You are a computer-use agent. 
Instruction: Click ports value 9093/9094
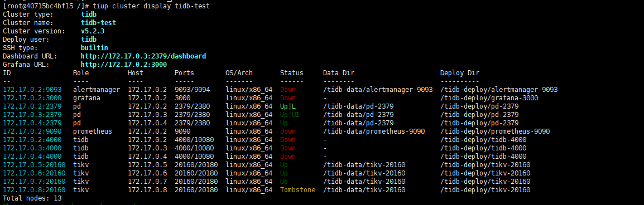192,89
